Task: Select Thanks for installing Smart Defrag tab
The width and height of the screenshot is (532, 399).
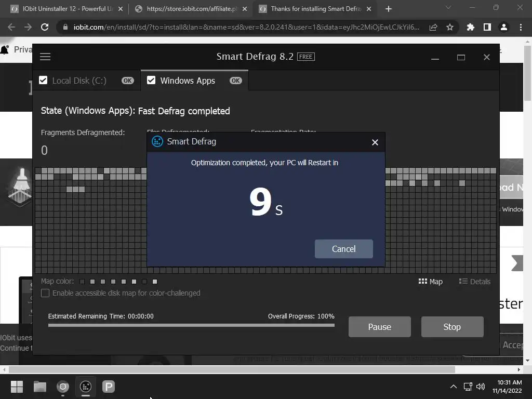Action: point(316,9)
